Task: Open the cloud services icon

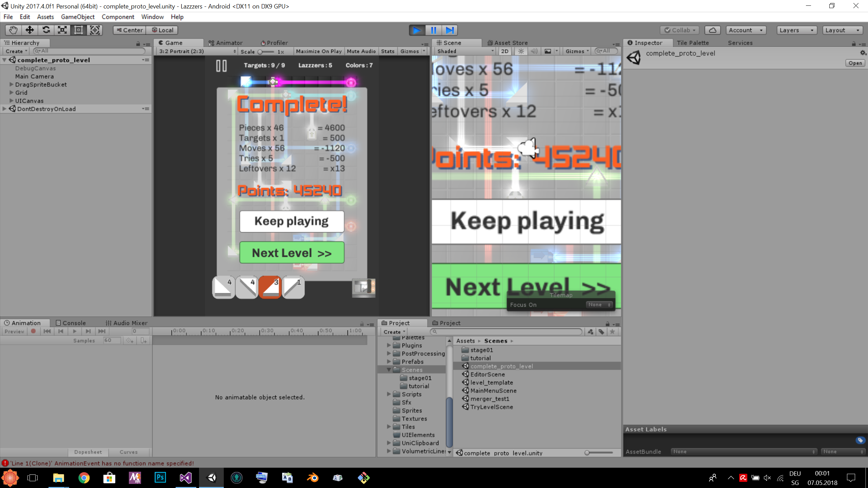Action: [x=712, y=30]
